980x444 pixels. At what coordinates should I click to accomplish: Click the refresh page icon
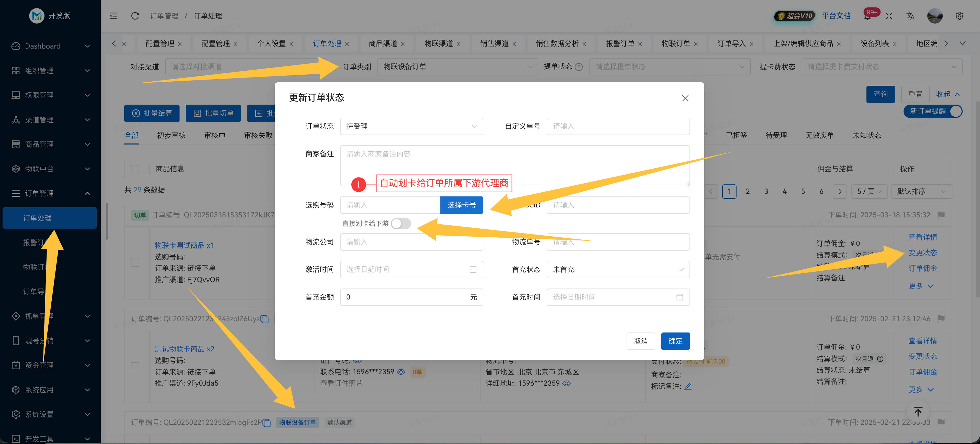coord(135,16)
